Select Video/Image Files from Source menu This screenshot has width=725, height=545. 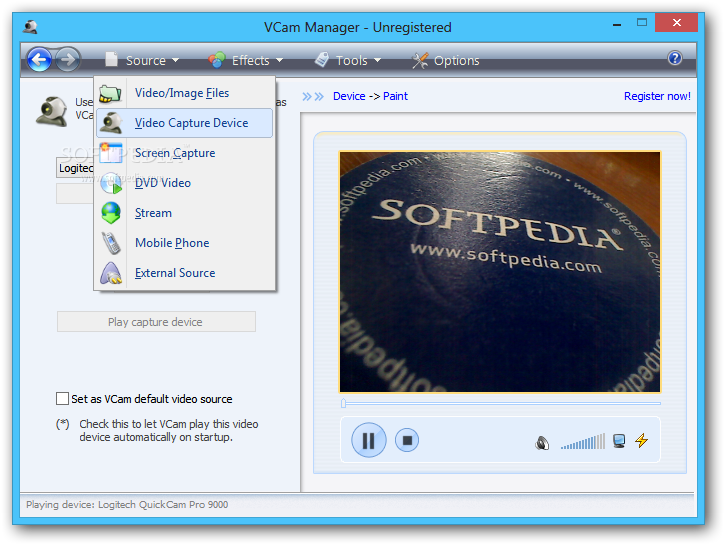184,93
